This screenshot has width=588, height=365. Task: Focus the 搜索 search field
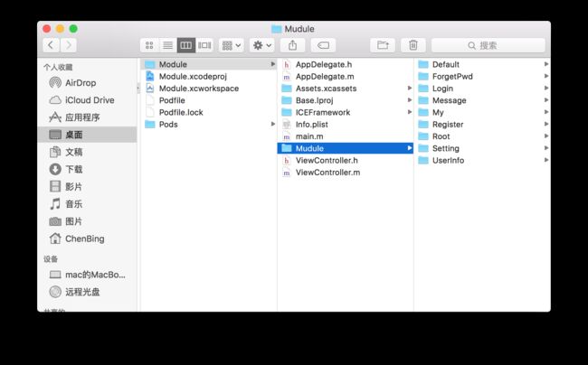point(488,45)
